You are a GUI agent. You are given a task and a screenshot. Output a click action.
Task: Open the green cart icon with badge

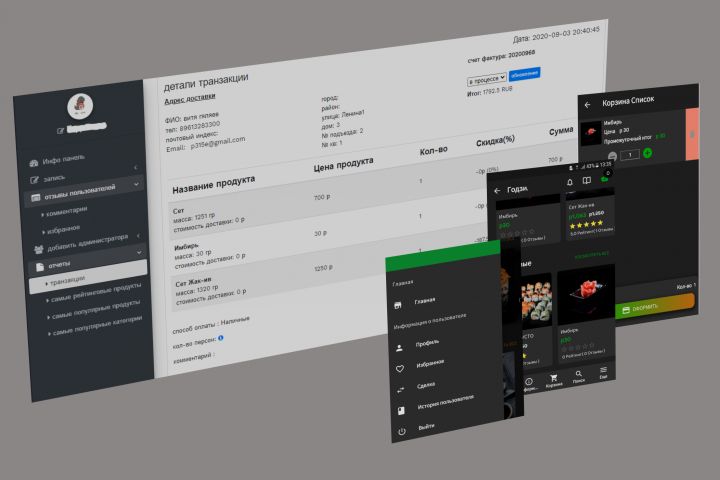605,178
